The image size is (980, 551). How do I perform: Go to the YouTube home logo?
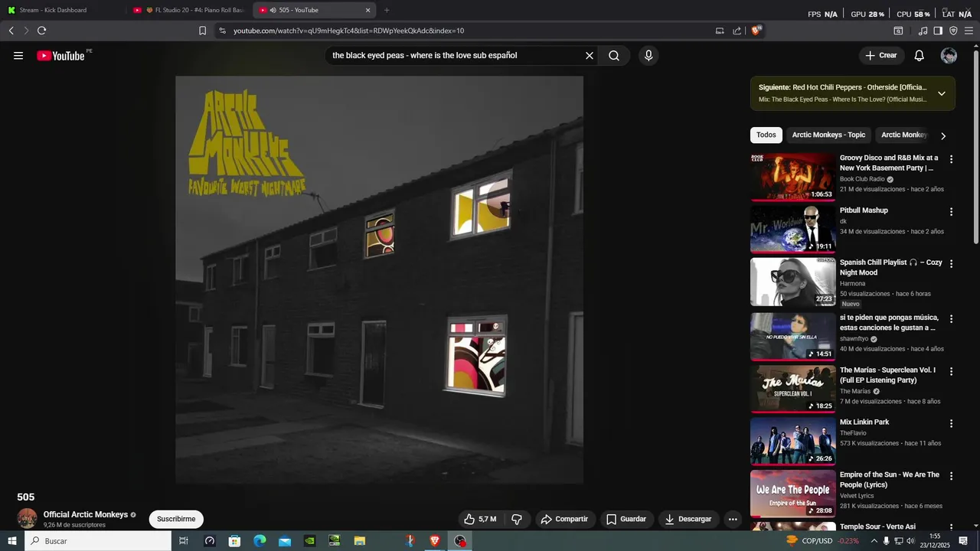point(60,56)
